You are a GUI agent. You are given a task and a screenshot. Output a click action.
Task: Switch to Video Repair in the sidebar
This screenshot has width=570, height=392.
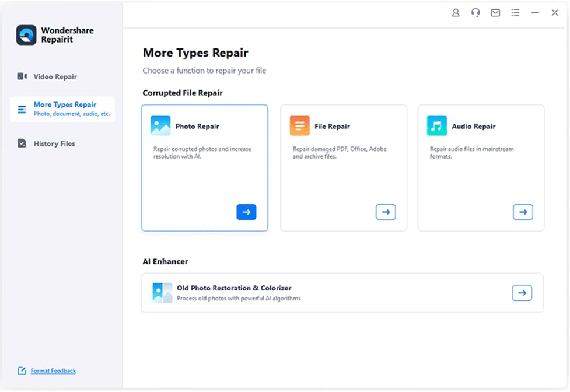[55, 76]
